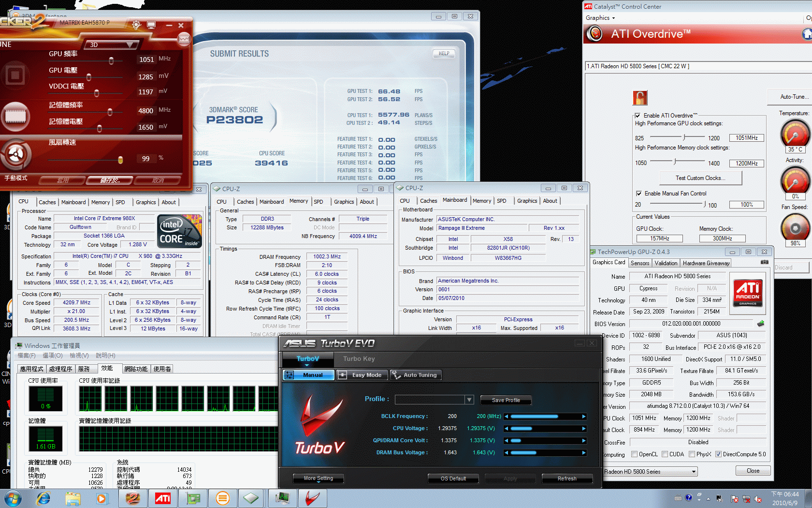Click the GPU 頻率 slider handle
Image resolution: width=812 pixels, height=508 pixels.
111,61
